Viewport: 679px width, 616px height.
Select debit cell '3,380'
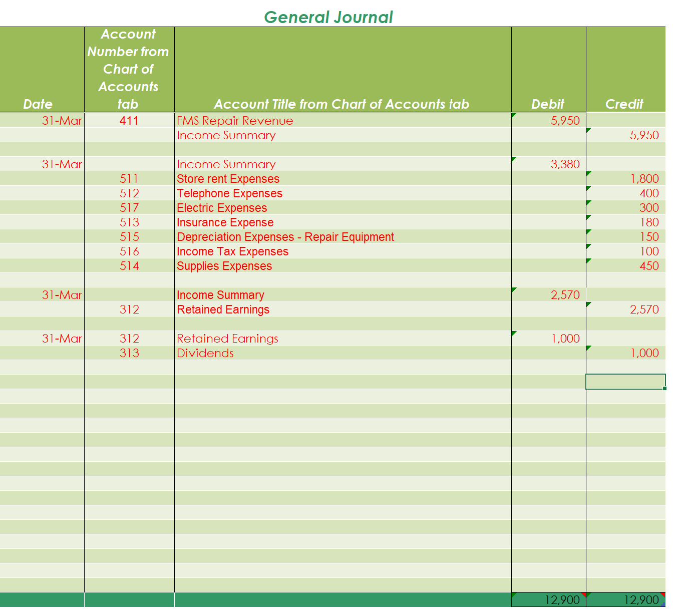click(549, 164)
